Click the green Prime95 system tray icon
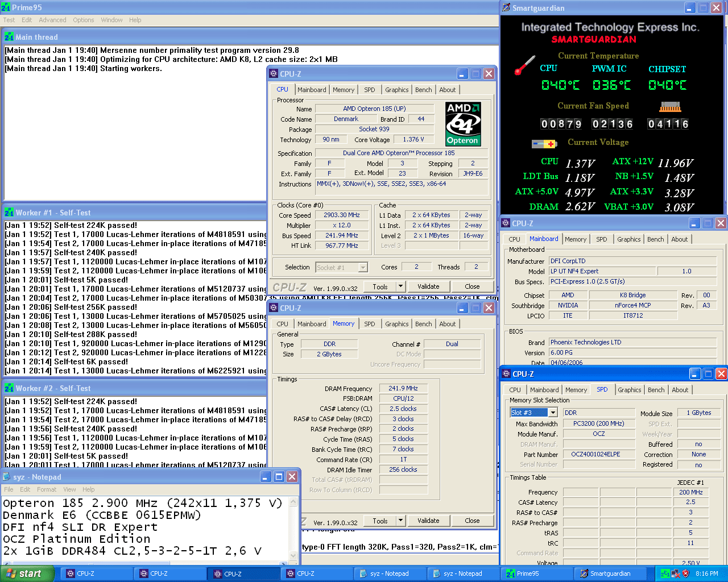The width and height of the screenshot is (728, 582). click(x=665, y=573)
